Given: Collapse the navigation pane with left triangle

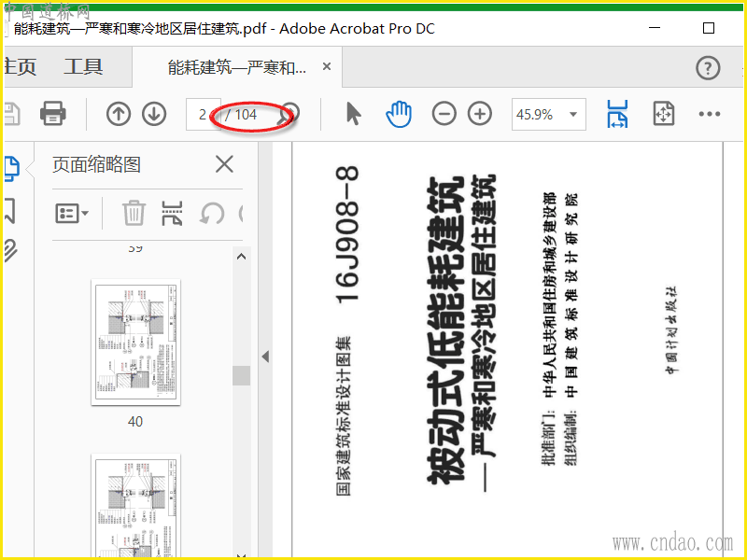Looking at the screenshot, I should click(265, 357).
